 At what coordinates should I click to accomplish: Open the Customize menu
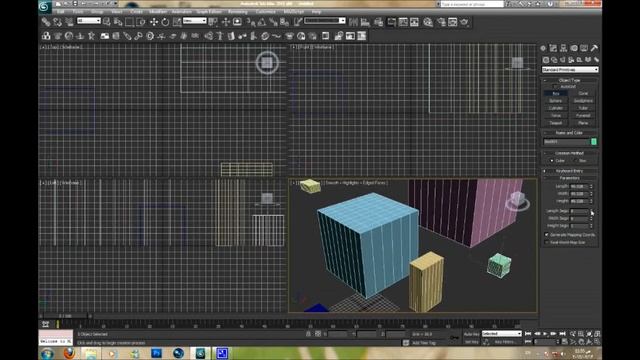coord(265,12)
